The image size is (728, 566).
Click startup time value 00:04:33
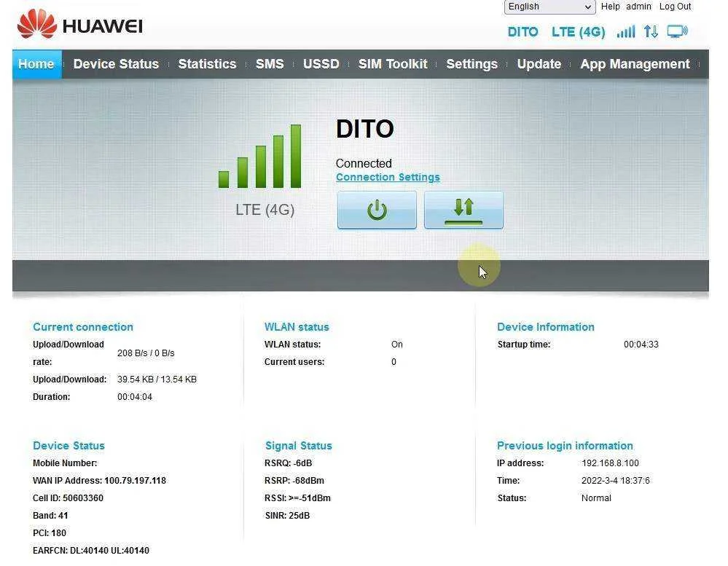pyautogui.click(x=641, y=345)
